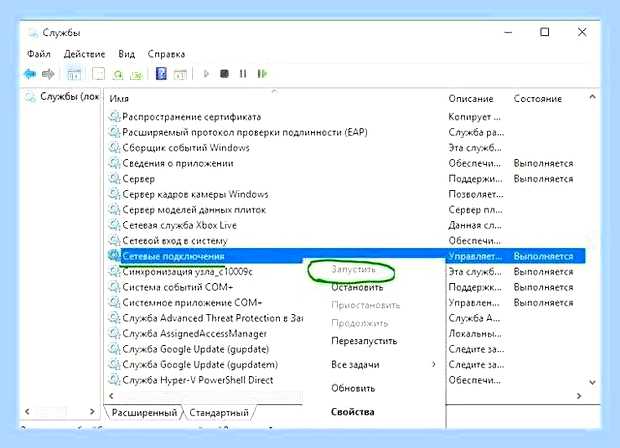Click gear icon of Сборщик событий Windows
The image size is (620, 448).
pyautogui.click(x=114, y=148)
